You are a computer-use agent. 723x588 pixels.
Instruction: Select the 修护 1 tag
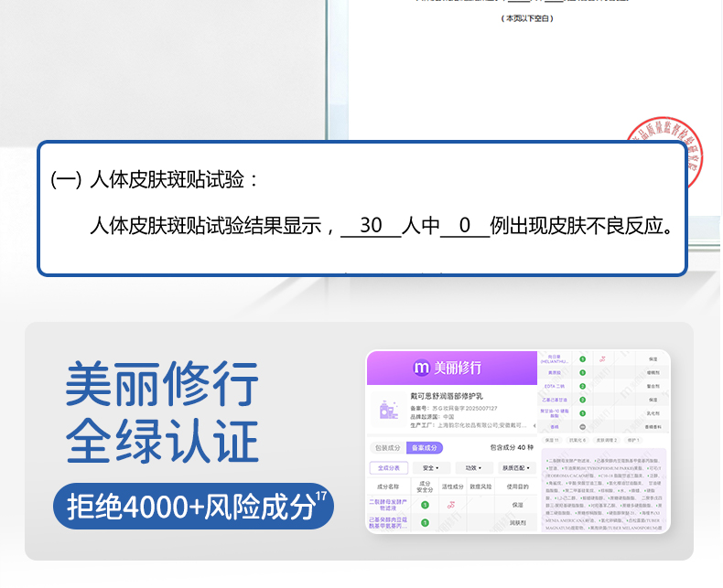(x=633, y=440)
